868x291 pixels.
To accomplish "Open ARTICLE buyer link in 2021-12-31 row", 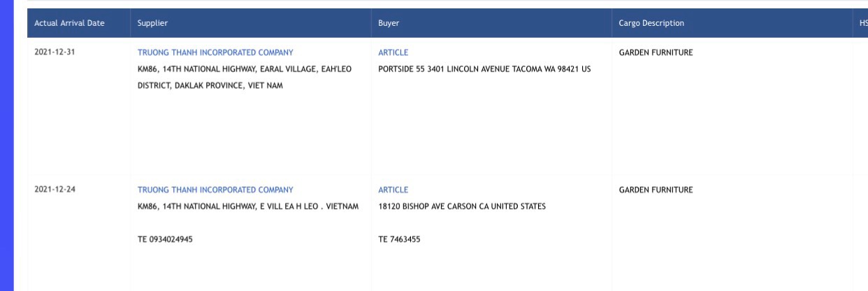I will tap(393, 52).
